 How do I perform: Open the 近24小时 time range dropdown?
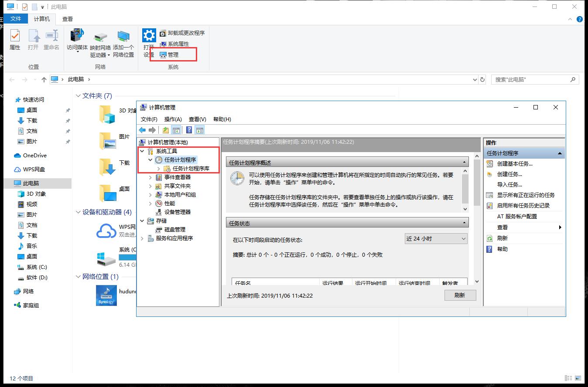coord(463,238)
